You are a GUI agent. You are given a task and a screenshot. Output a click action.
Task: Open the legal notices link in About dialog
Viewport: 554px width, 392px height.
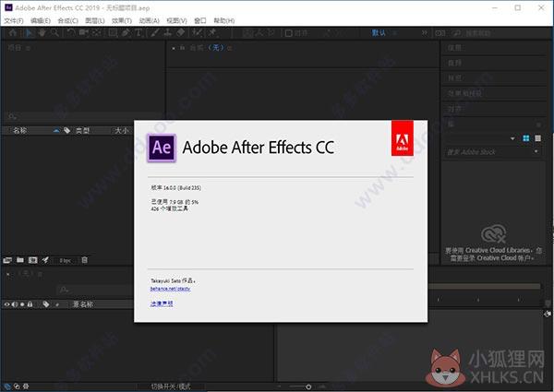point(162,303)
